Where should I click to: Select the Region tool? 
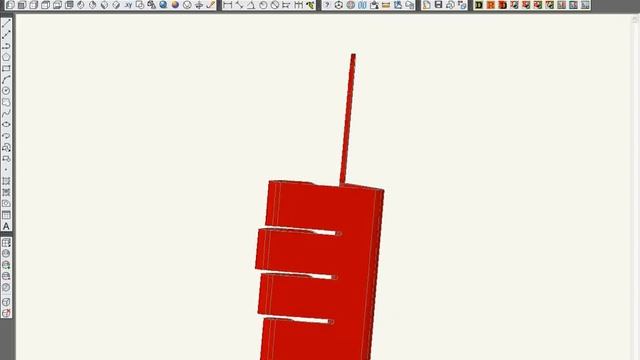click(x=6, y=203)
